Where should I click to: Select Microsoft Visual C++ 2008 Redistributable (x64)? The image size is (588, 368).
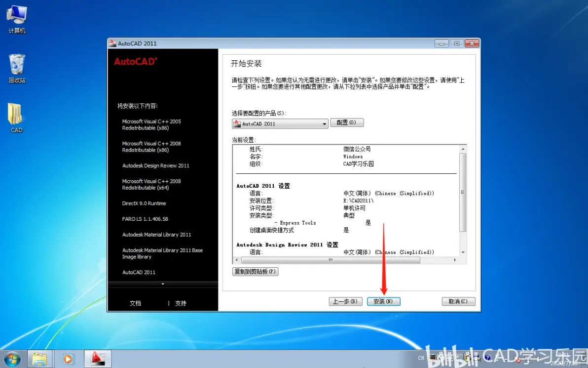(x=151, y=184)
